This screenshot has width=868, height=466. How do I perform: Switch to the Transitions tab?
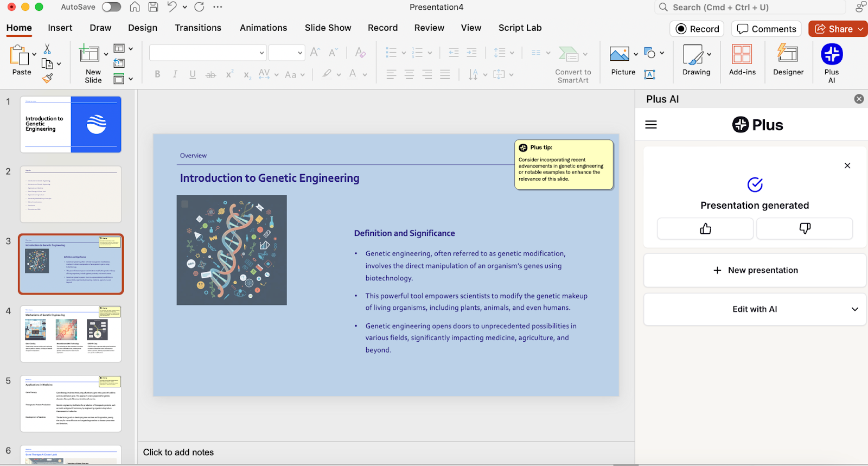(198, 28)
